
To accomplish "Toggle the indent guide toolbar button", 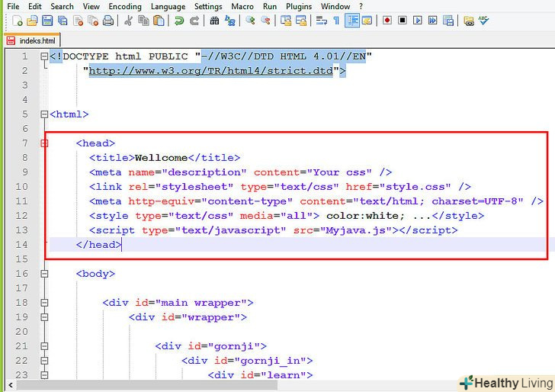I will (352, 21).
